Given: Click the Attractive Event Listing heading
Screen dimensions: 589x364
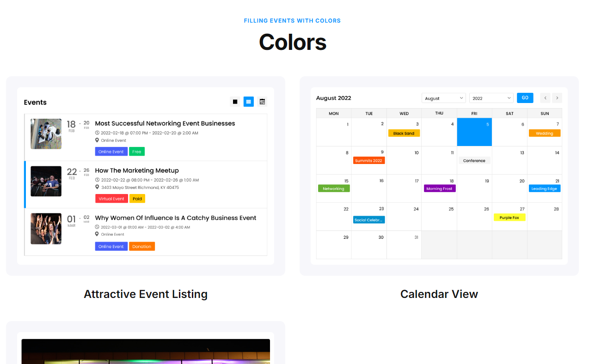Looking at the screenshot, I should pyautogui.click(x=146, y=294).
